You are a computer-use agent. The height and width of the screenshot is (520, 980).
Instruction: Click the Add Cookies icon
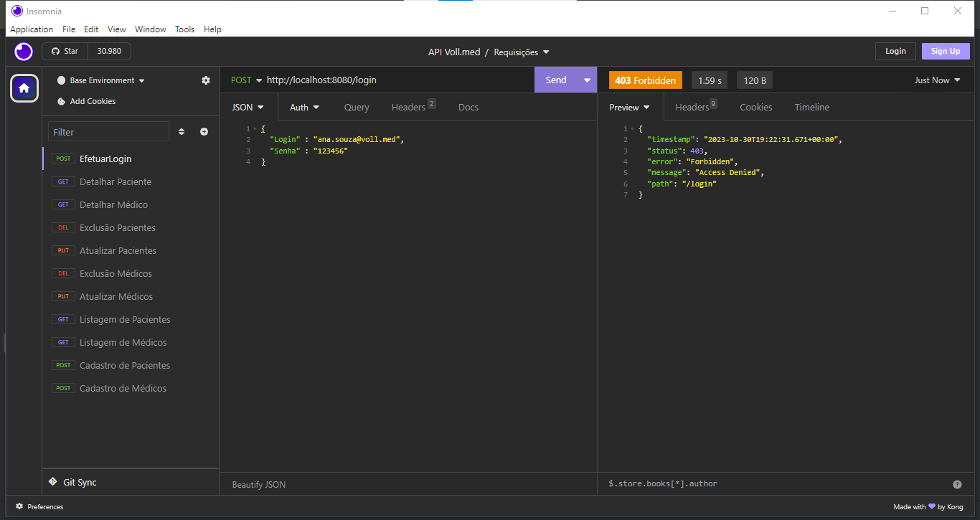pos(62,101)
